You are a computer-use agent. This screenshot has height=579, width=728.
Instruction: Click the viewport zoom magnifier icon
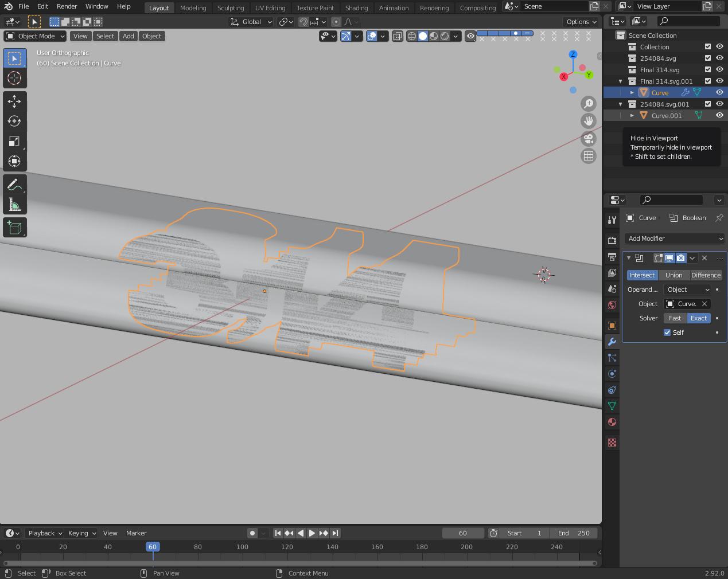point(589,104)
